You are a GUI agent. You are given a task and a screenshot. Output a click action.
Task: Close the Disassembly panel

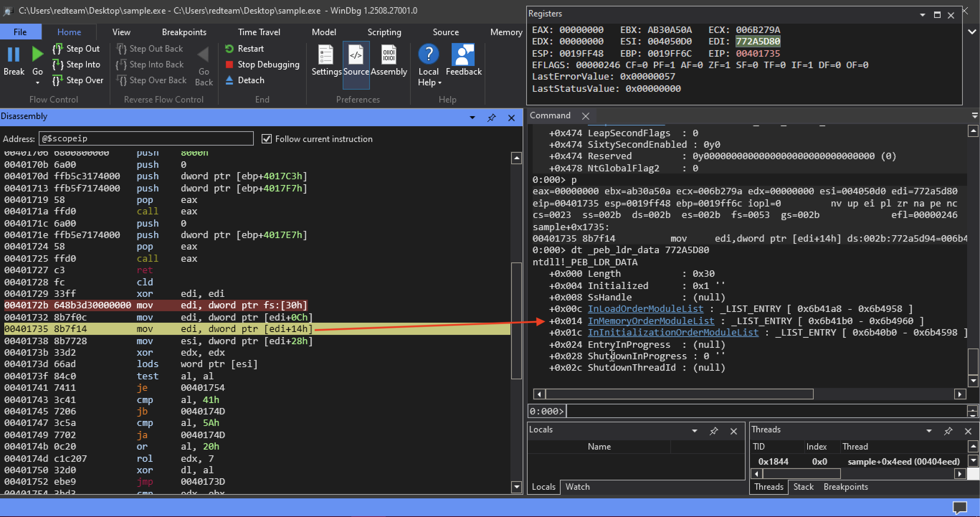click(512, 118)
